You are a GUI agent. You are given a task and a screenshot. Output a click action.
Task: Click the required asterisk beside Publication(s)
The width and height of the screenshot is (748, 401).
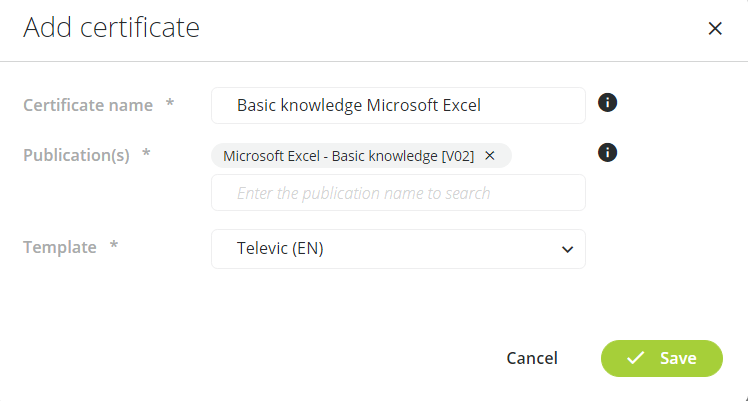click(146, 153)
